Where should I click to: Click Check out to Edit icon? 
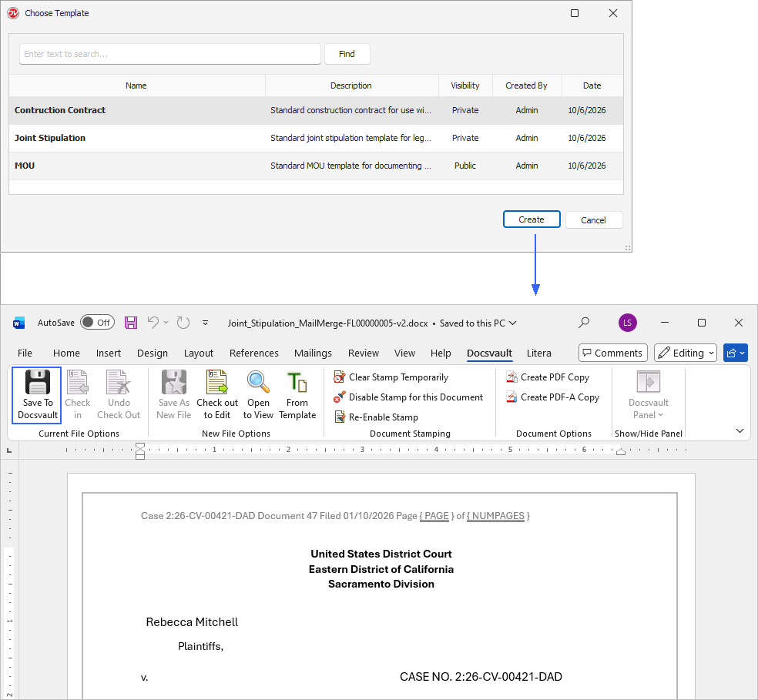pos(217,383)
